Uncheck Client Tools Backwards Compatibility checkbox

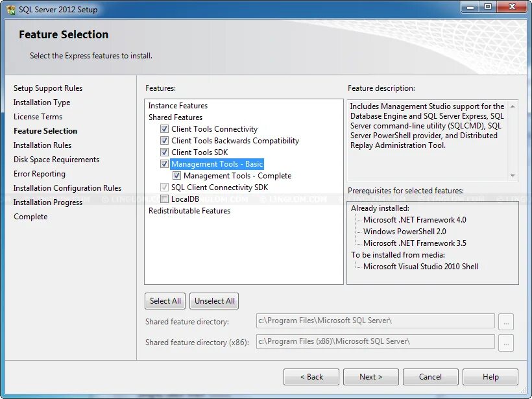click(x=164, y=141)
